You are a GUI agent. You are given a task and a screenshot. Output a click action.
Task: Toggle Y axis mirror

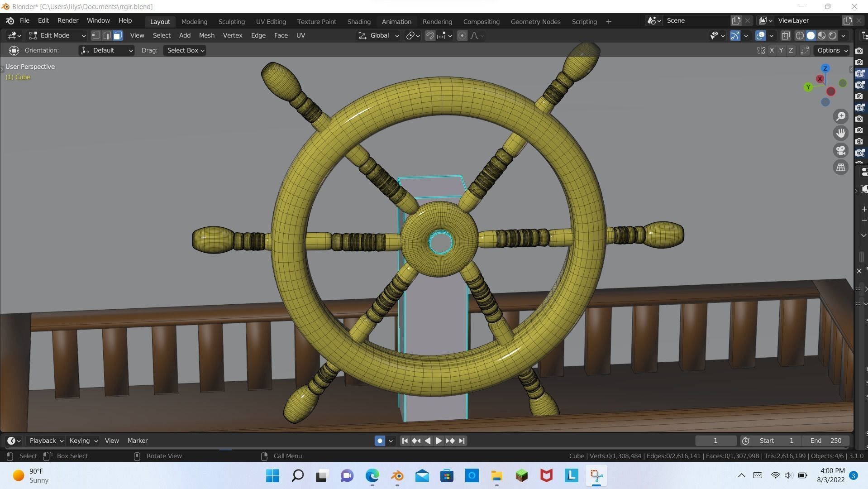781,50
